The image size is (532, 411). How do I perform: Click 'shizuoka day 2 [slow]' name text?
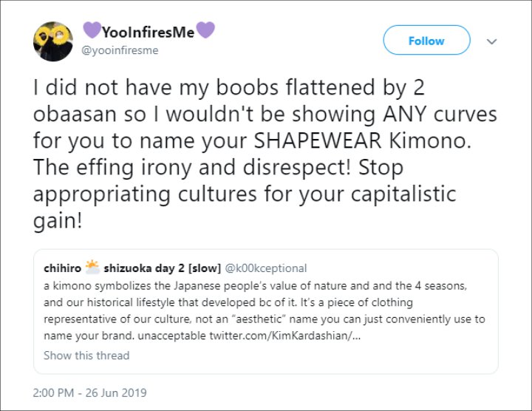click(162, 268)
